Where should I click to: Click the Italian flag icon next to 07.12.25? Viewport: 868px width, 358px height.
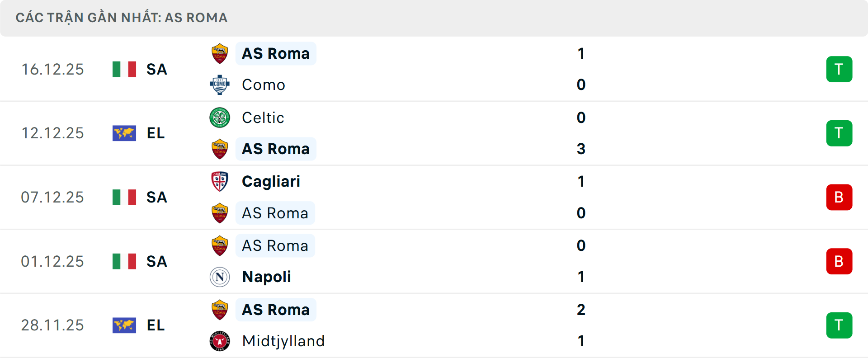(124, 197)
